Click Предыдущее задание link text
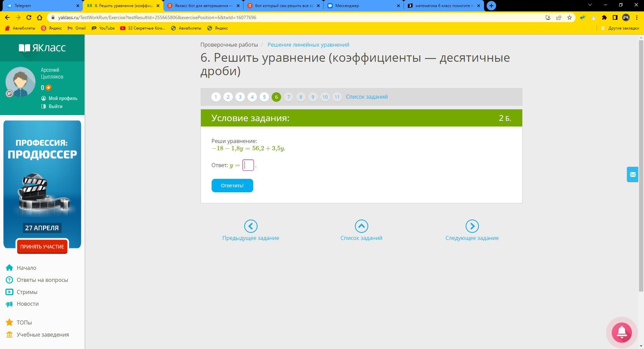This screenshot has width=644, height=349. pyautogui.click(x=251, y=238)
